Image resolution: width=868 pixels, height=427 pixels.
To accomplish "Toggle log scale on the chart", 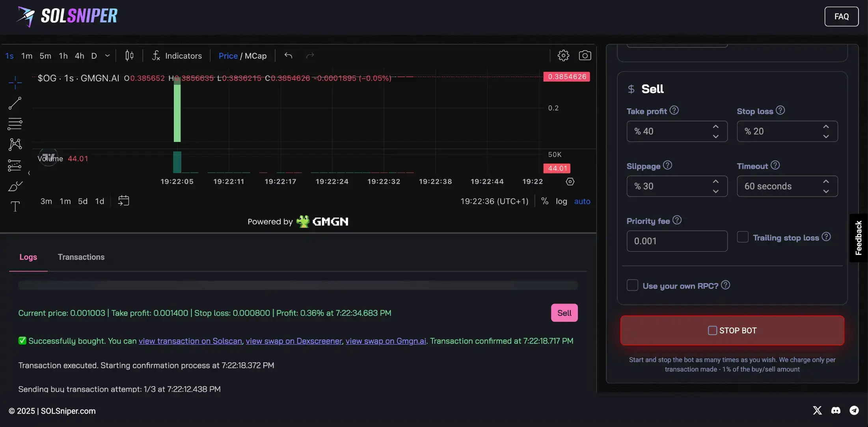I will click(561, 201).
